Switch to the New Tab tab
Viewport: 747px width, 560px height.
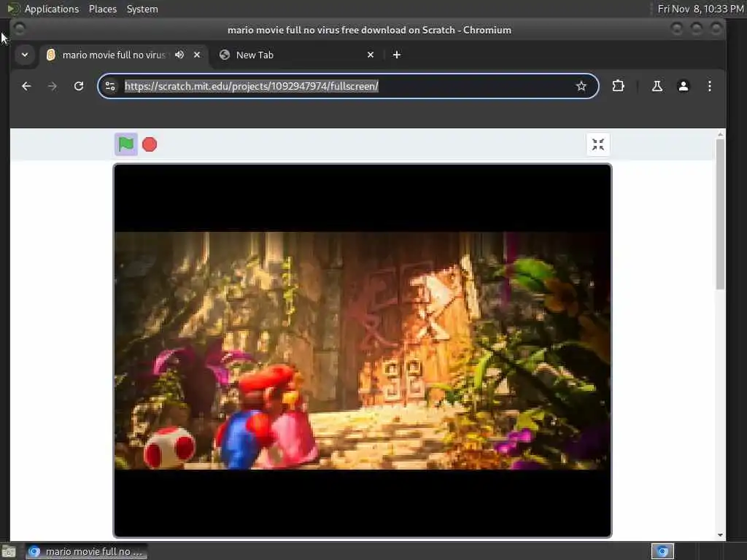pyautogui.click(x=295, y=55)
